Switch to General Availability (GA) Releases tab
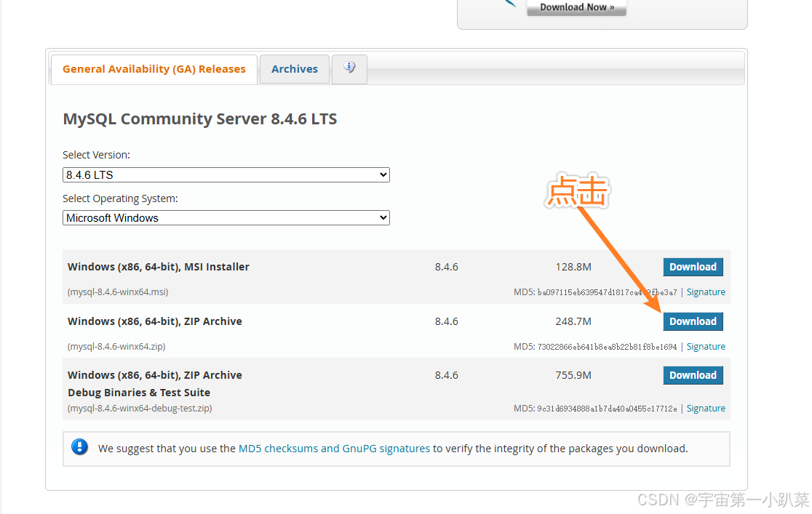Viewport: 812px width, 514px height. [x=154, y=69]
